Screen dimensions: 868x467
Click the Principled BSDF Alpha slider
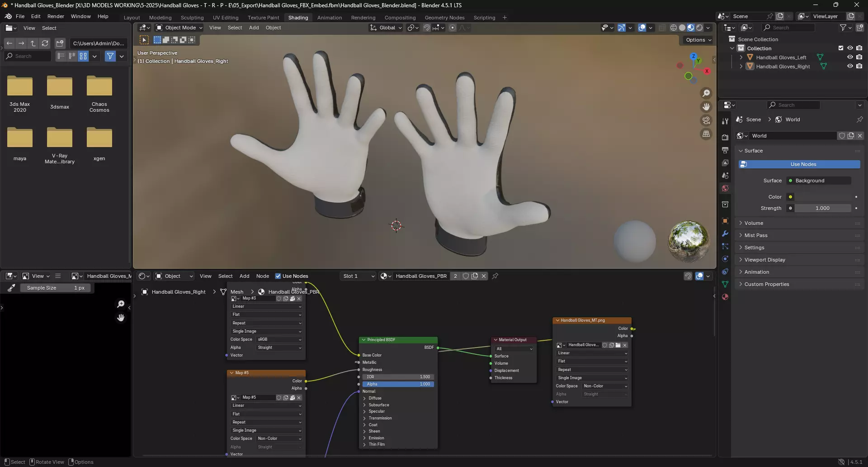click(398, 384)
